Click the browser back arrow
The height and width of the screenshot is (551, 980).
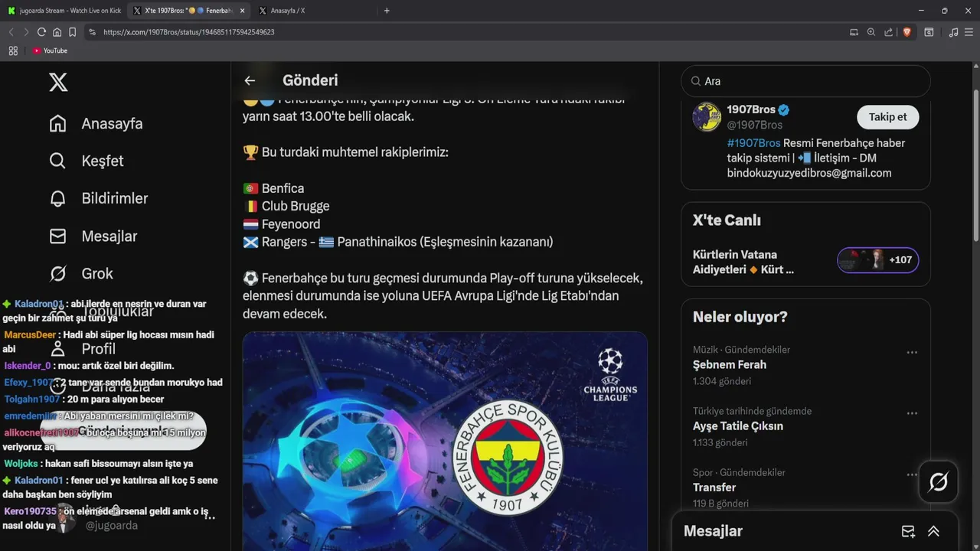[11, 32]
